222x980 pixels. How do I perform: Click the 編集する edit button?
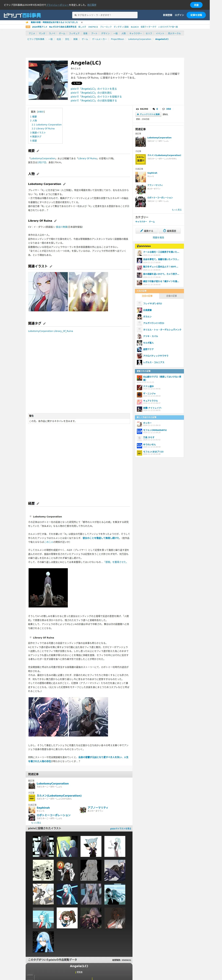(x=146, y=231)
